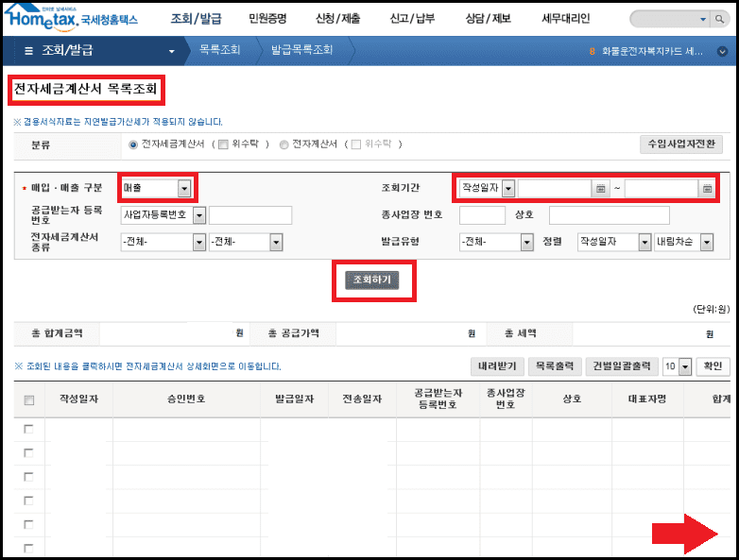Check the 위수탁 box next to 전자계산서

click(356, 144)
